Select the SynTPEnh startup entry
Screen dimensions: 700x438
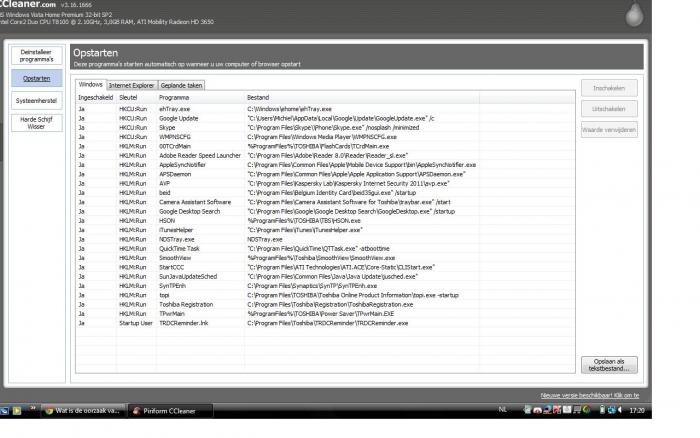(325, 286)
